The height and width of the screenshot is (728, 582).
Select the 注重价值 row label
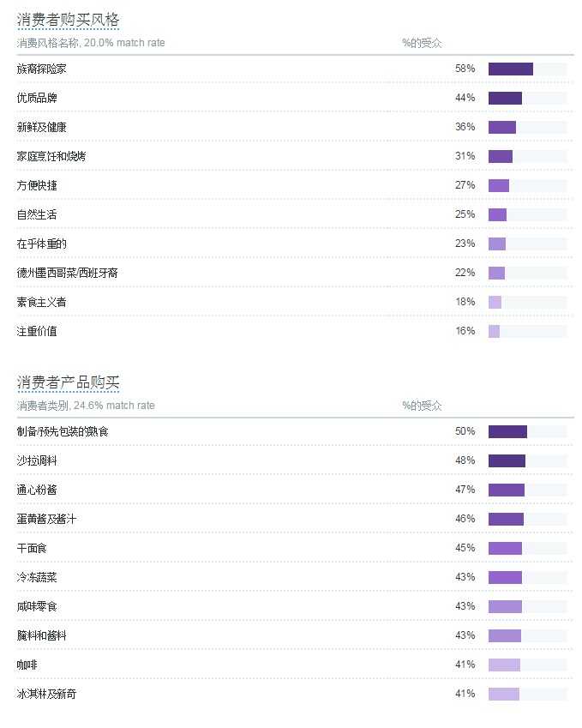click(36, 331)
